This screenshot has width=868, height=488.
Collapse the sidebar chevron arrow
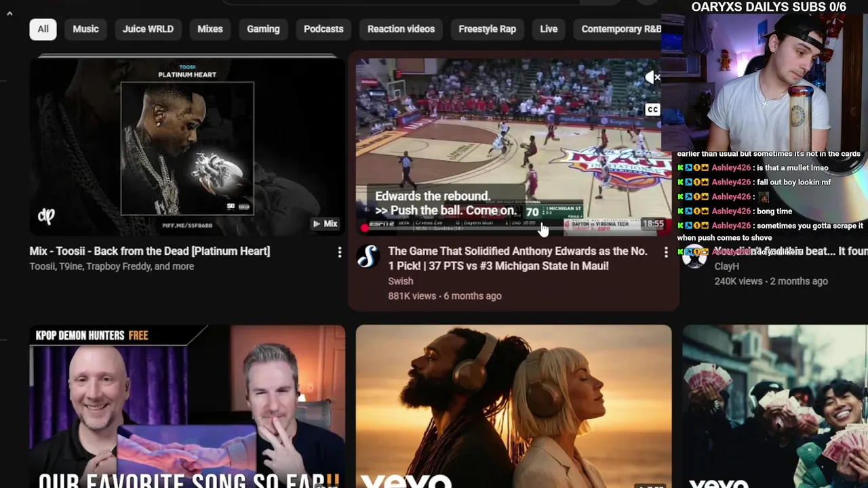9,14
